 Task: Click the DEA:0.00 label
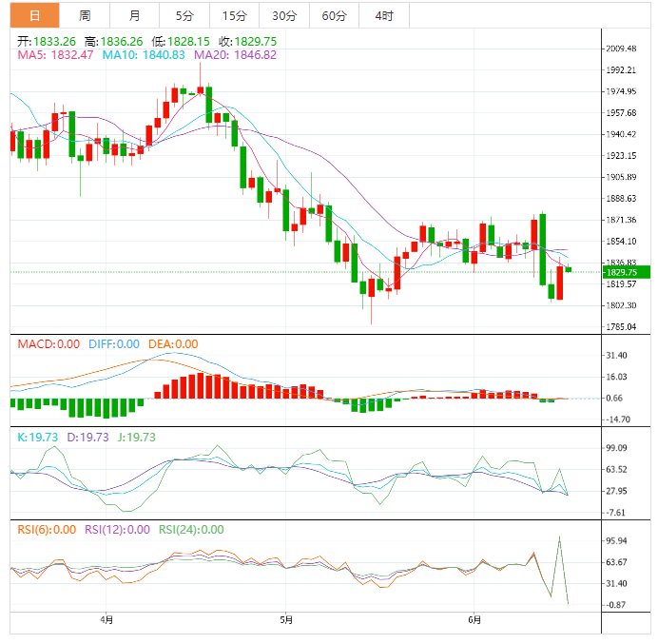coord(173,344)
